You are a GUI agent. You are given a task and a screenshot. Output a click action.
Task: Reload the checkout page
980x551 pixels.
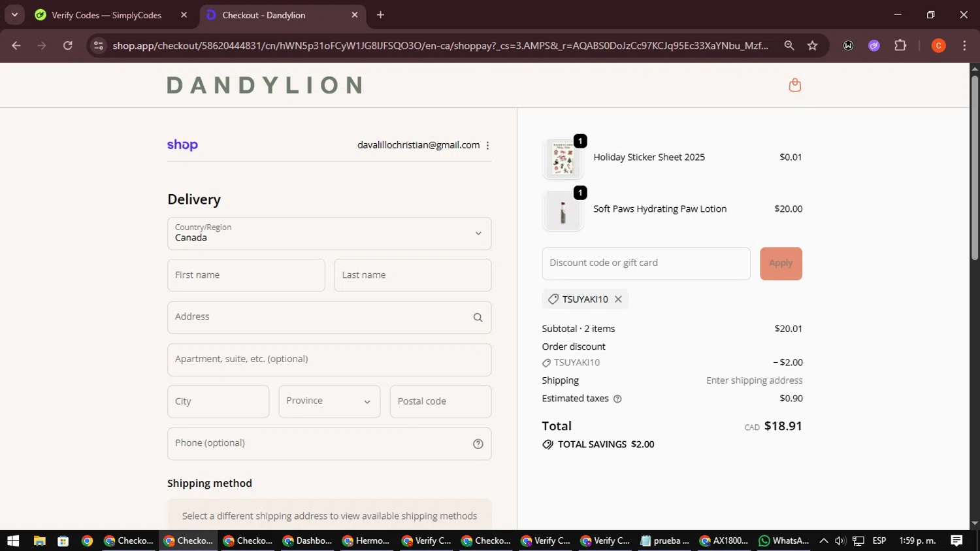(68, 46)
